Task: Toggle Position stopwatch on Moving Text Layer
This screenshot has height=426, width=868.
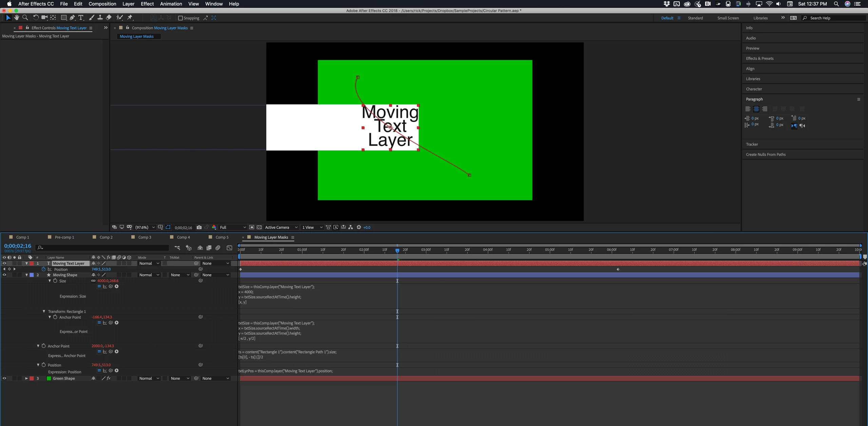Action: click(43, 269)
